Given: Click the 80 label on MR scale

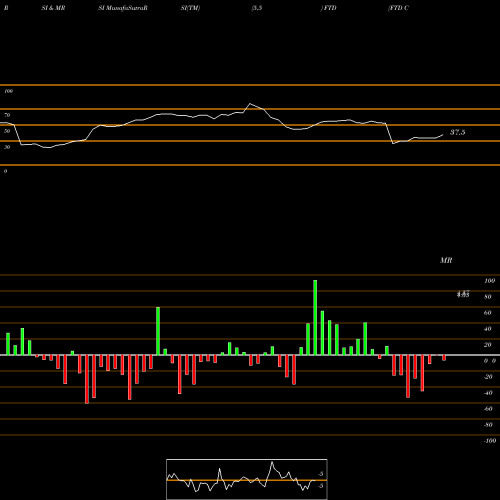Looking at the screenshot, I should coord(488,297).
